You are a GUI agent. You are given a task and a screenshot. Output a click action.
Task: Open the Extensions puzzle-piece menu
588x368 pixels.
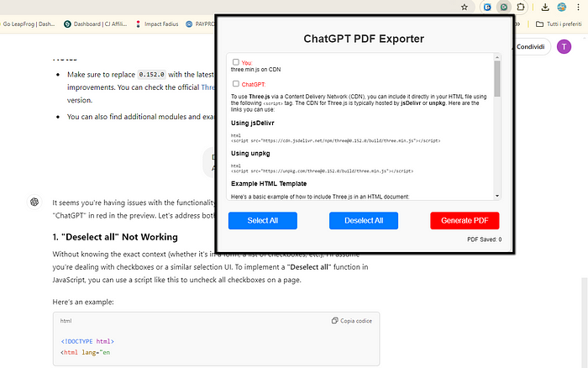(521, 7)
